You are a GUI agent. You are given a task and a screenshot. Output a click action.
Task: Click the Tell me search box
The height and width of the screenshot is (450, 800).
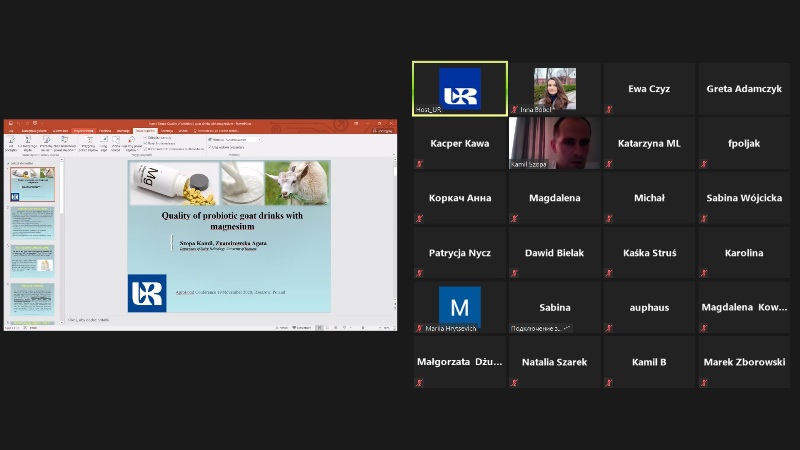click(217, 131)
